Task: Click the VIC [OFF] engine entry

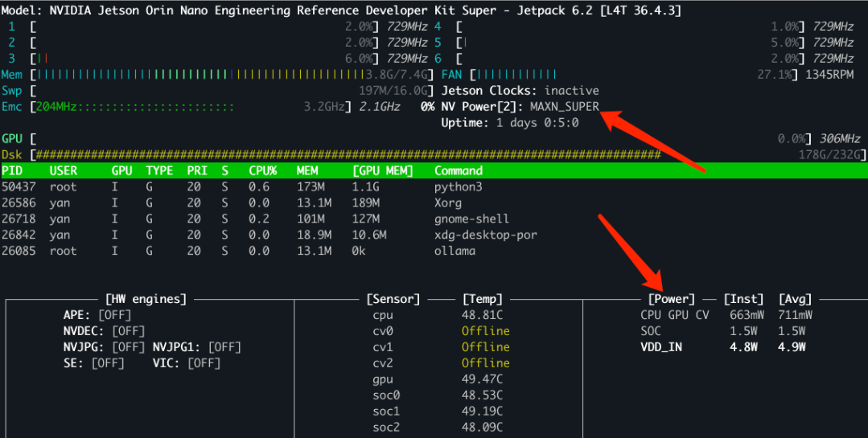Action: click(187, 363)
